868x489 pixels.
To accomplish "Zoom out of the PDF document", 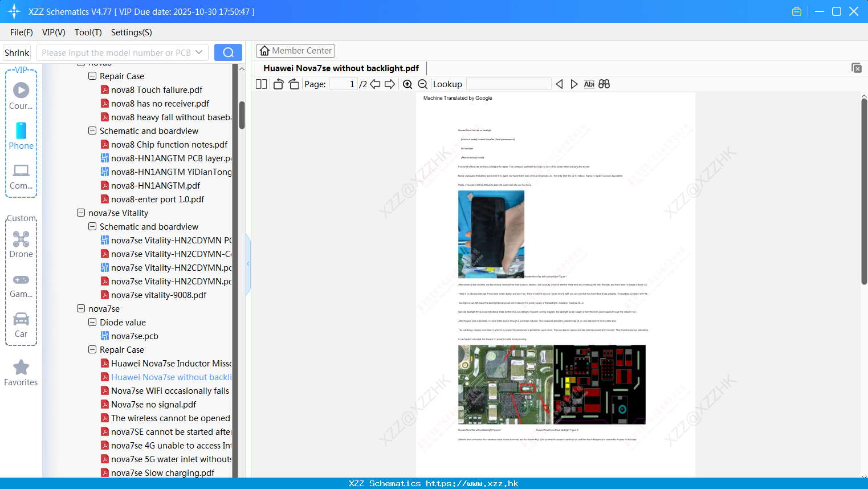I will [422, 84].
